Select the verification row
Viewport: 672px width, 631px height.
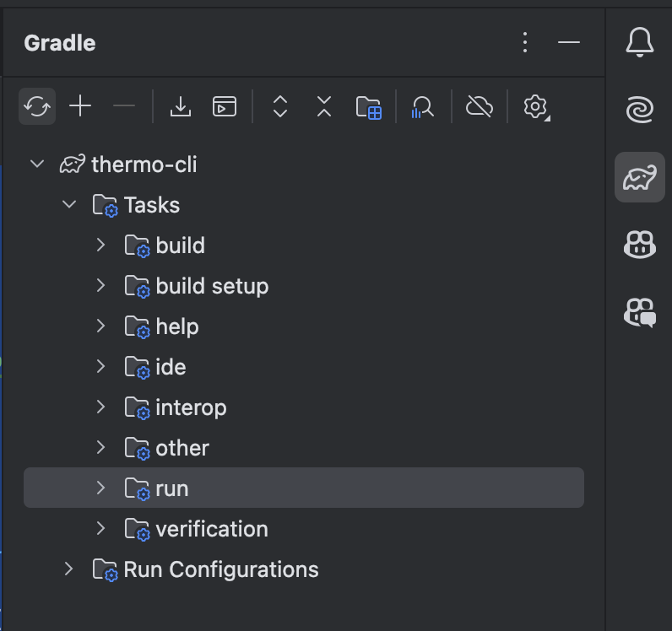[x=304, y=529]
